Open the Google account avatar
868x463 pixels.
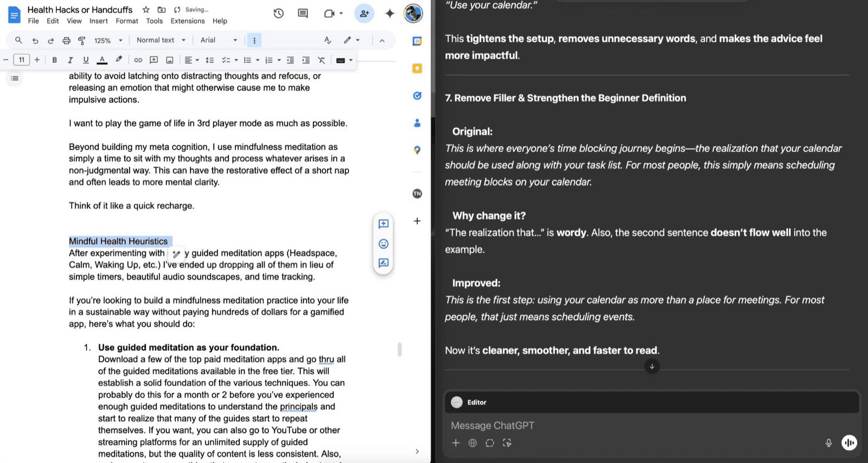(413, 14)
